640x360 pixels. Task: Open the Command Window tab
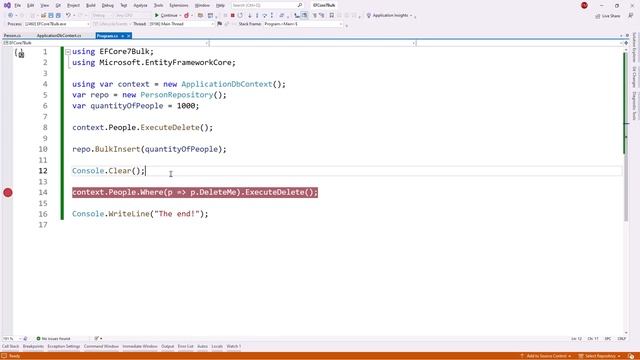[x=101, y=347]
